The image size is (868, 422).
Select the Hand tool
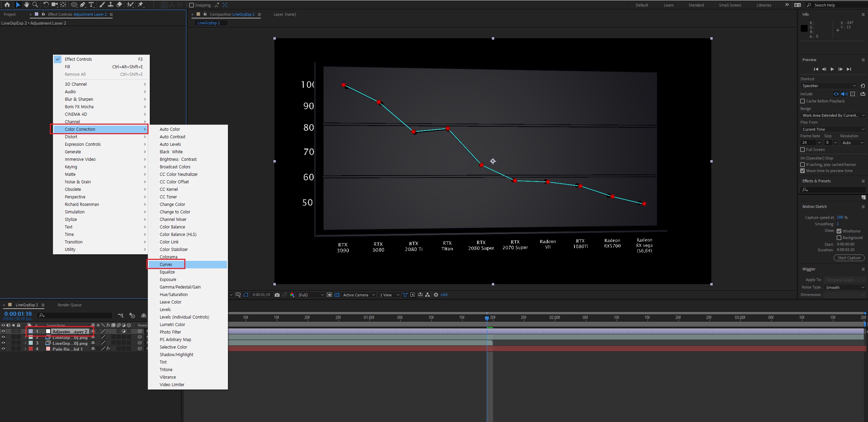point(26,5)
